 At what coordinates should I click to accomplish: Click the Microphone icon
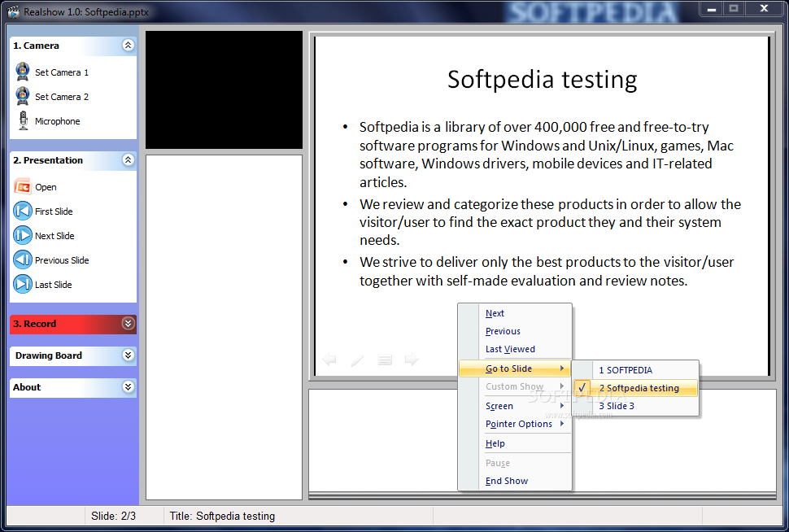point(23,120)
